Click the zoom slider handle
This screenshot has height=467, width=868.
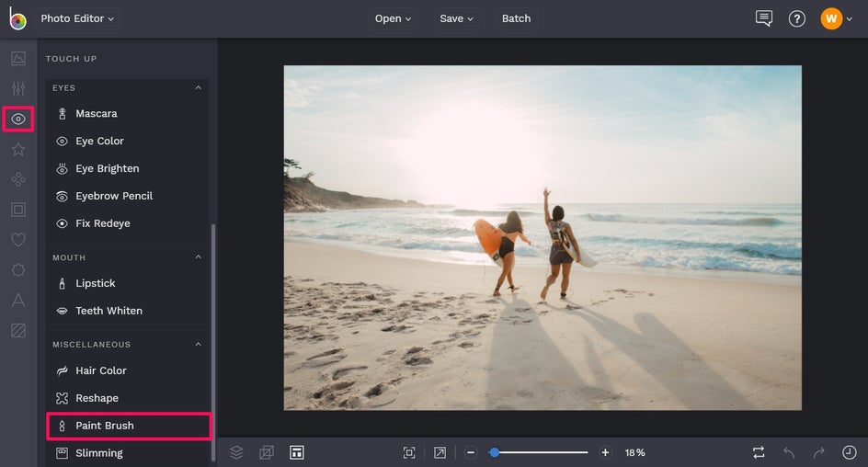click(x=495, y=452)
